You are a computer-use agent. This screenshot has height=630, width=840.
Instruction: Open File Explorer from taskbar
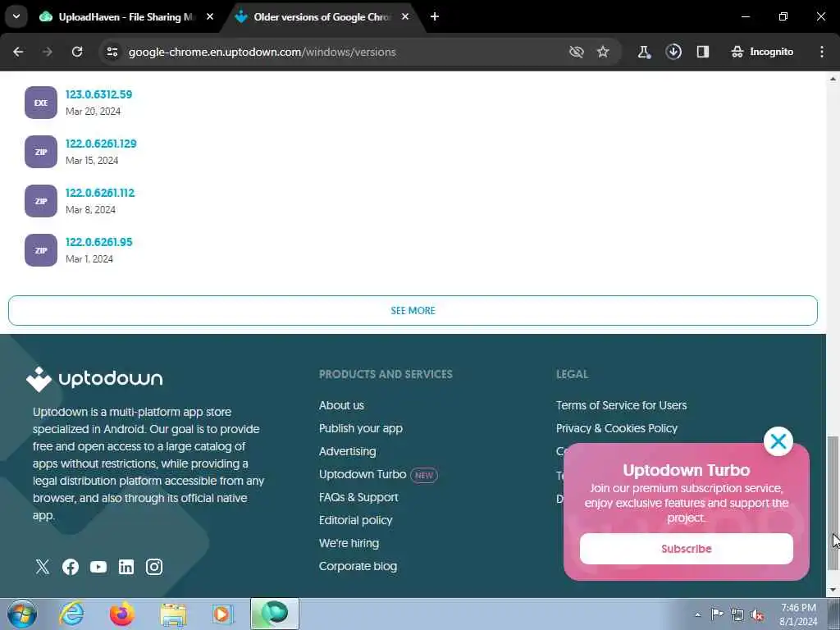pos(173,614)
